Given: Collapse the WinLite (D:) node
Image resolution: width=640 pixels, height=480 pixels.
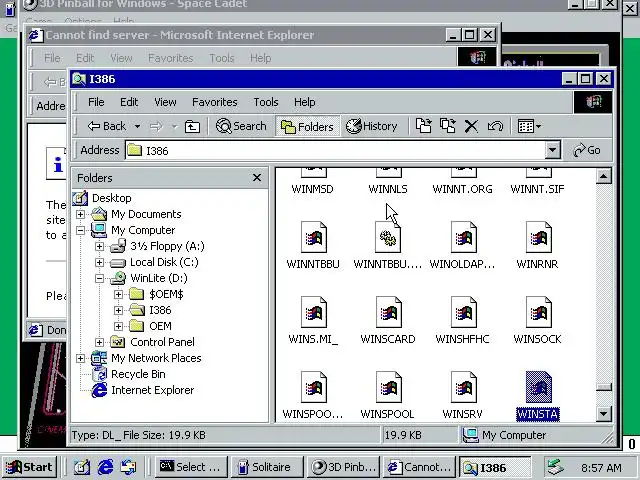Looking at the screenshot, I should [99, 278].
